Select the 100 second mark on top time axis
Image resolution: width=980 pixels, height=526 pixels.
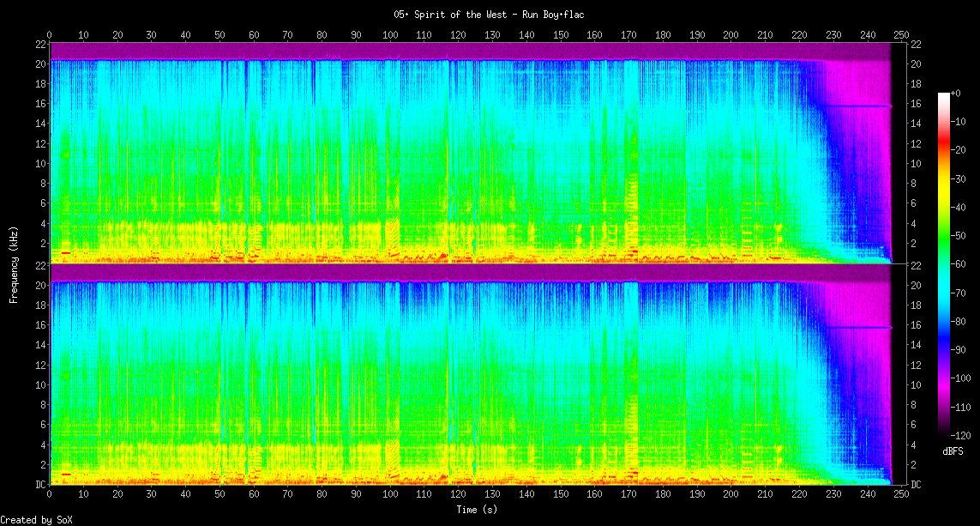click(x=390, y=35)
